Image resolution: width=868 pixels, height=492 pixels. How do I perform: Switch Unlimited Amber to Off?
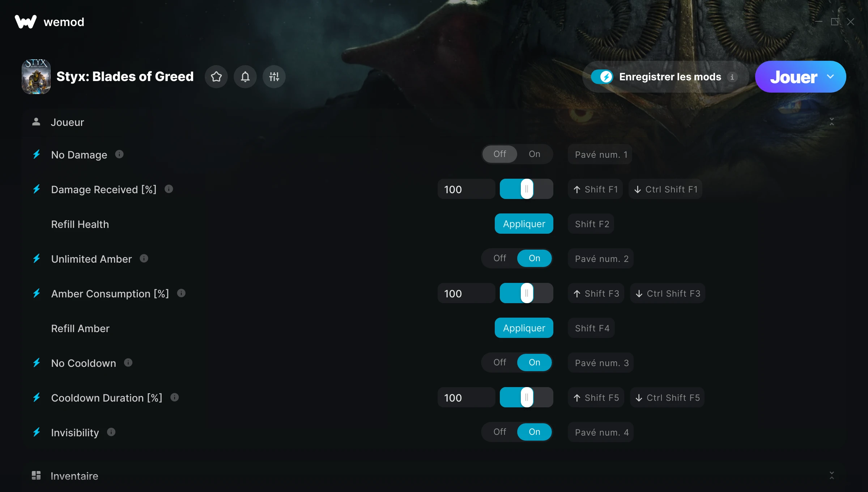tap(500, 258)
